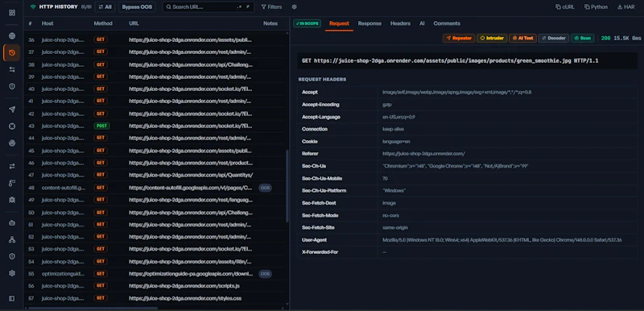Select row 55 optimizationguide request
The image size is (644, 311).
(x=155, y=274)
